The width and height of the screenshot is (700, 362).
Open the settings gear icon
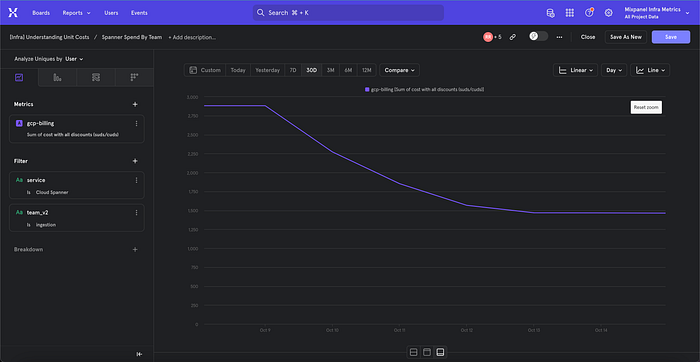click(x=608, y=13)
